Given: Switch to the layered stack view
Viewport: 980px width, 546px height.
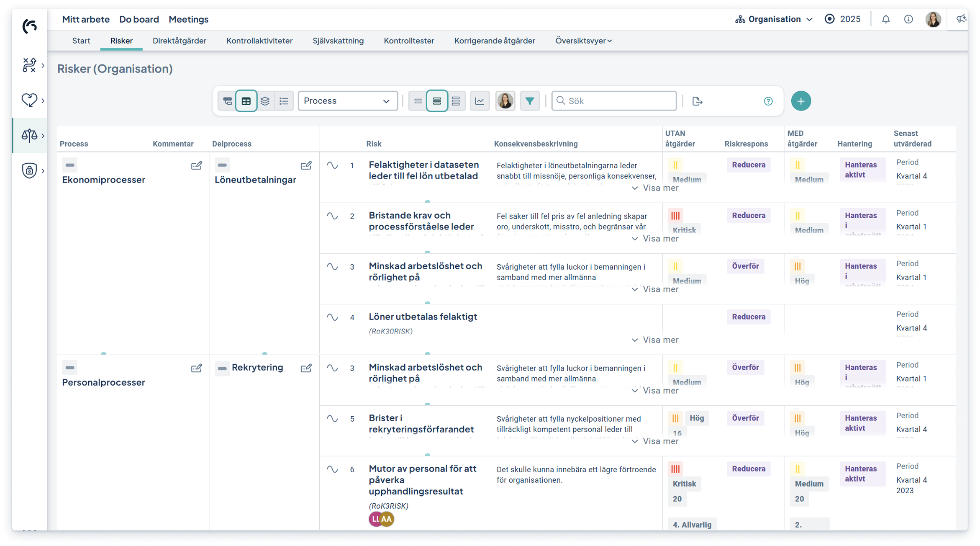Looking at the screenshot, I should point(265,101).
